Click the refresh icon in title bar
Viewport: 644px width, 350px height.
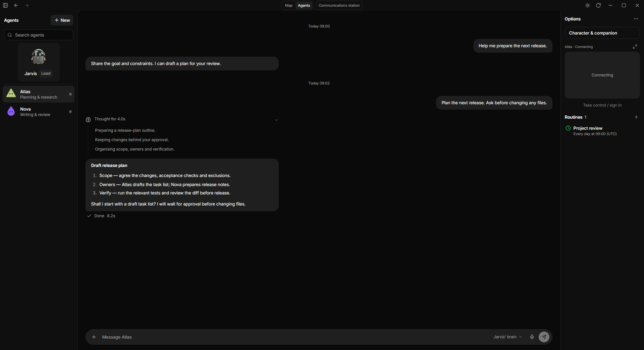point(598,5)
